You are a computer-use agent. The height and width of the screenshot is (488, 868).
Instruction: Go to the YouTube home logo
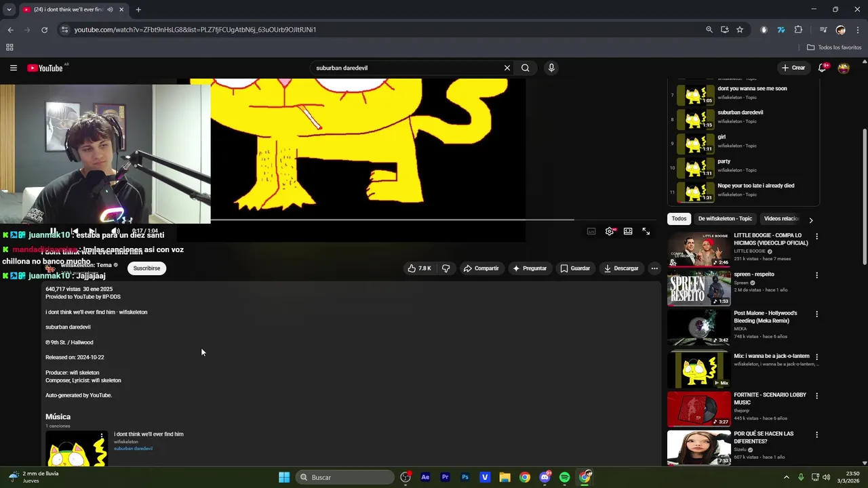pyautogui.click(x=45, y=68)
